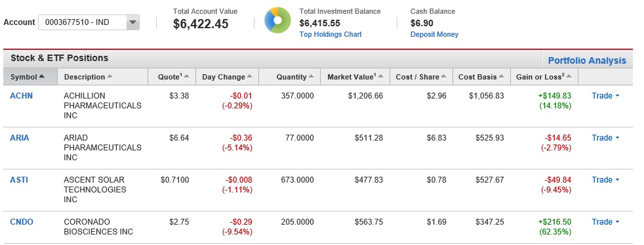Screen dimensions: 644x245
Task: Click the Deposit Money link
Action: 435,35
